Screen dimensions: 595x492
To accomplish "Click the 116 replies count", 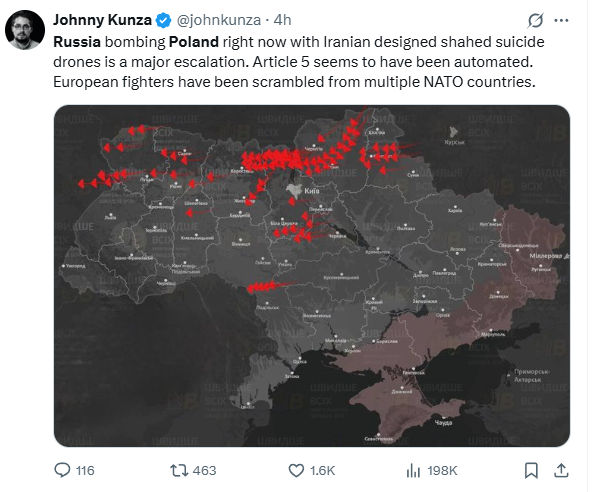I will pyautogui.click(x=85, y=471).
